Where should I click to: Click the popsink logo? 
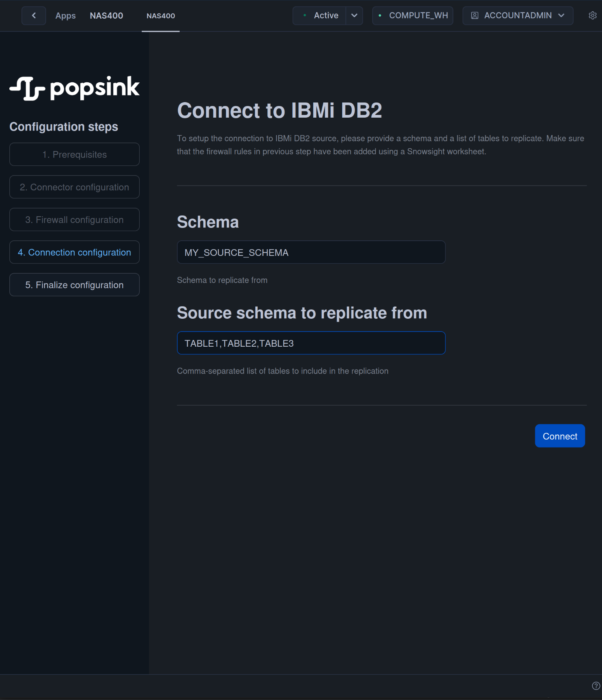[x=74, y=88]
